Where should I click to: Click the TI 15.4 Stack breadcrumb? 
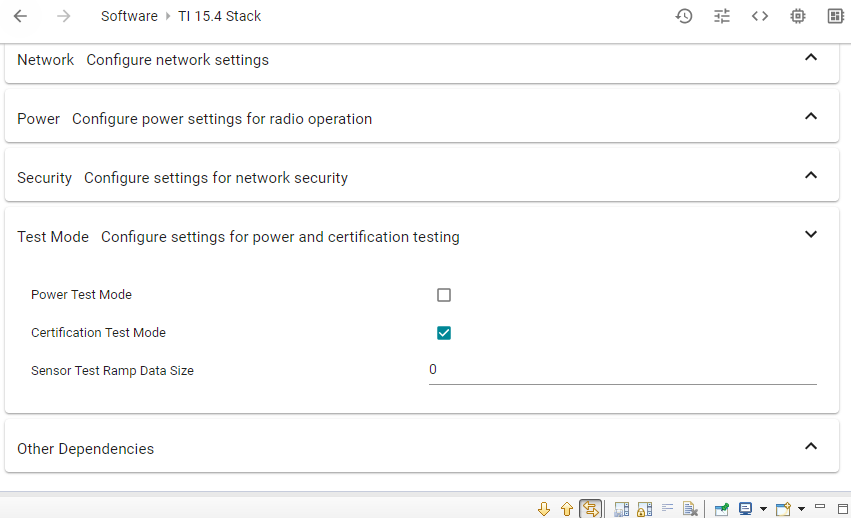(219, 16)
